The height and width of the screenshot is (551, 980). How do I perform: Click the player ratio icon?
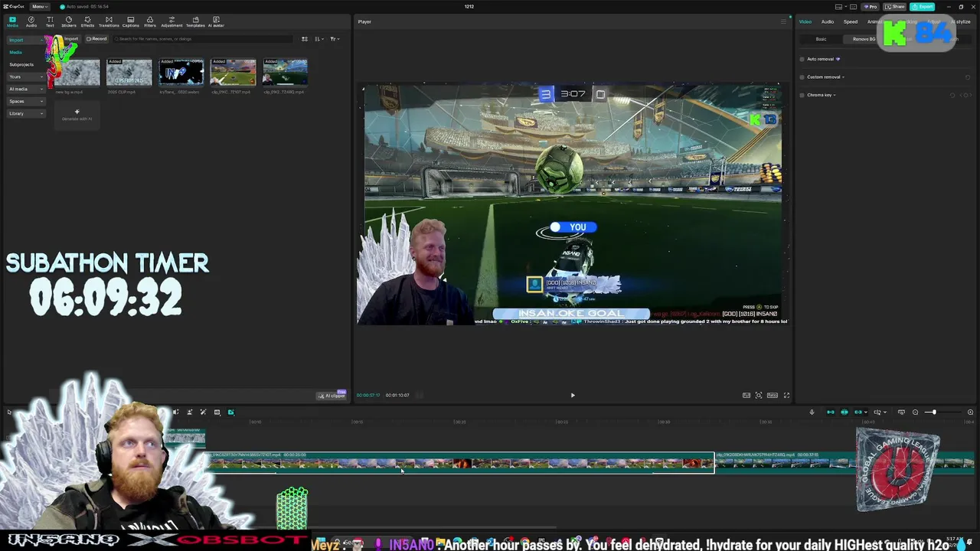(x=773, y=396)
